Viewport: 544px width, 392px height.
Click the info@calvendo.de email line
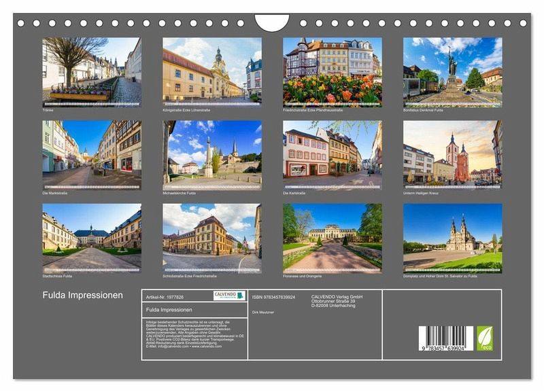tap(184, 346)
